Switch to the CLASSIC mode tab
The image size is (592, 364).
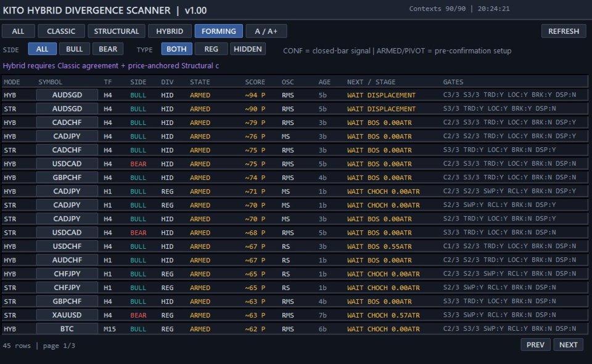point(61,31)
